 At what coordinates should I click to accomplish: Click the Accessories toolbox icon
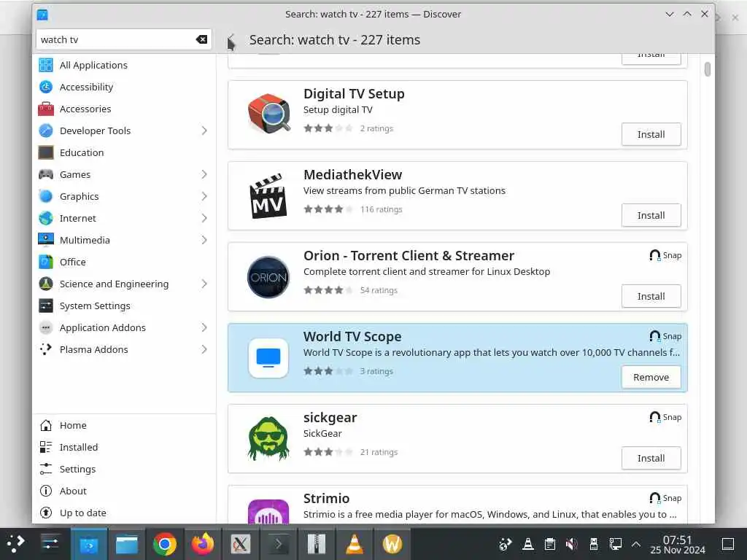(x=46, y=109)
